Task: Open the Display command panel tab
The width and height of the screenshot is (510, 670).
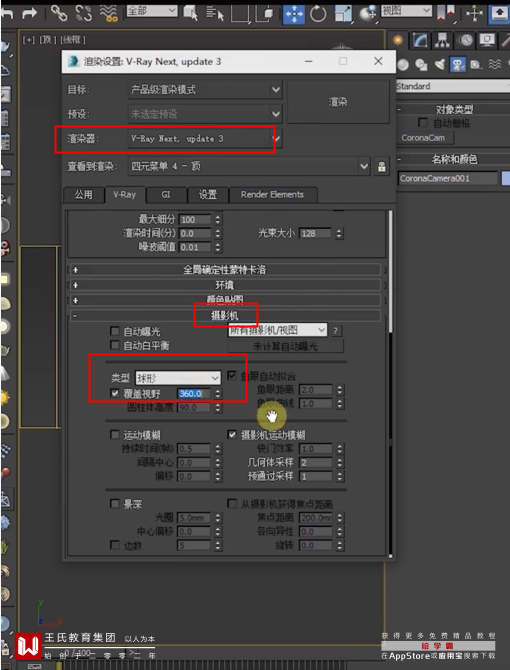Action: (487, 40)
